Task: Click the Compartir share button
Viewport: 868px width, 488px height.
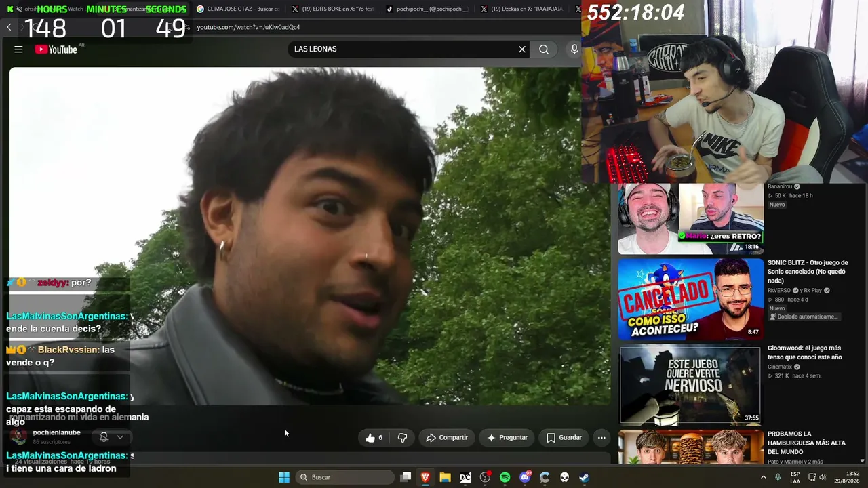Action: click(x=447, y=438)
